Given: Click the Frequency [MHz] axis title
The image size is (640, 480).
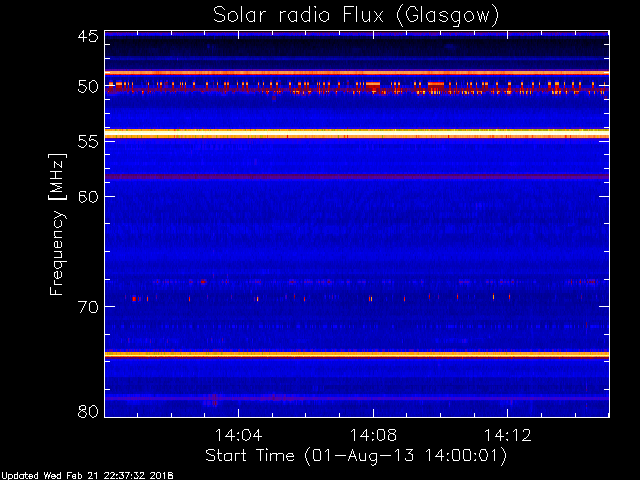Looking at the screenshot, I should pos(58,224).
